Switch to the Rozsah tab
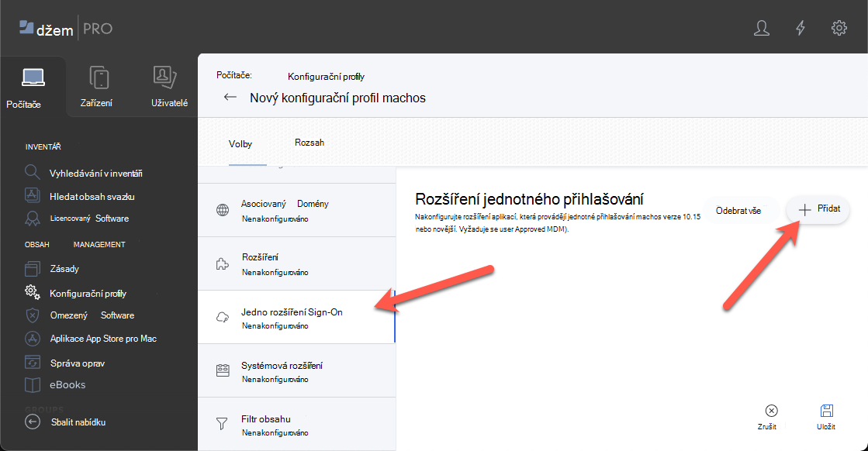The width and height of the screenshot is (868, 451). click(x=310, y=143)
